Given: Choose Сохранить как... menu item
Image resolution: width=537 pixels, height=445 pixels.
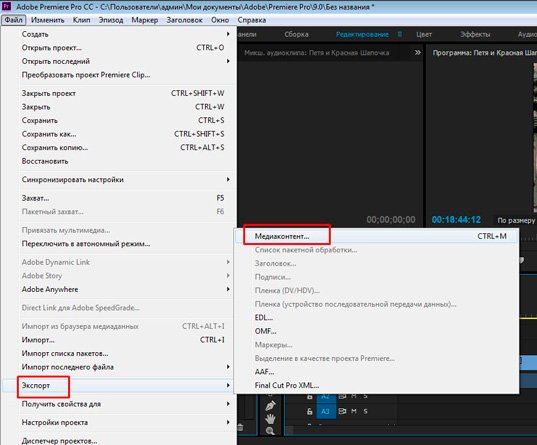Looking at the screenshot, I should click(119, 134).
